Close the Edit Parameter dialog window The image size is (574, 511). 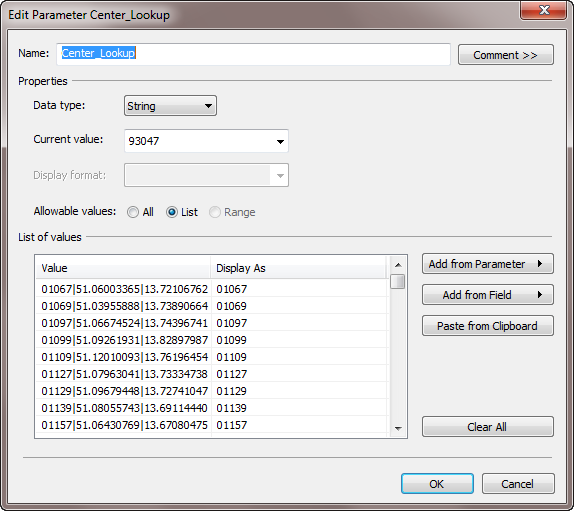pos(544,10)
